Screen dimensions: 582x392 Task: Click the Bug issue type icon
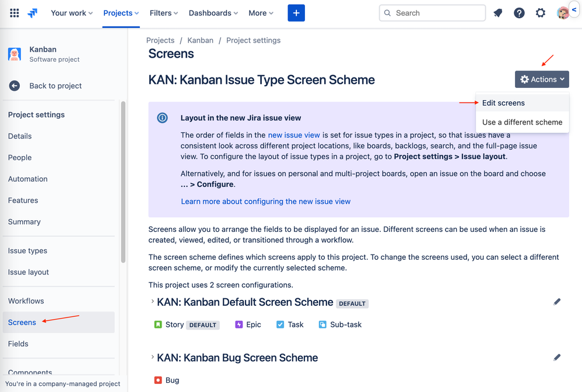pyautogui.click(x=158, y=380)
